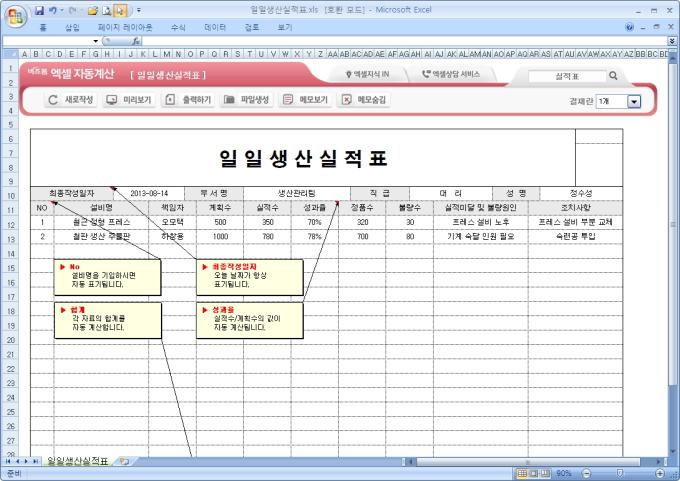Screen dimensions: 680x481
Task: Open the 데이터 ribbon tab
Action: (215, 27)
